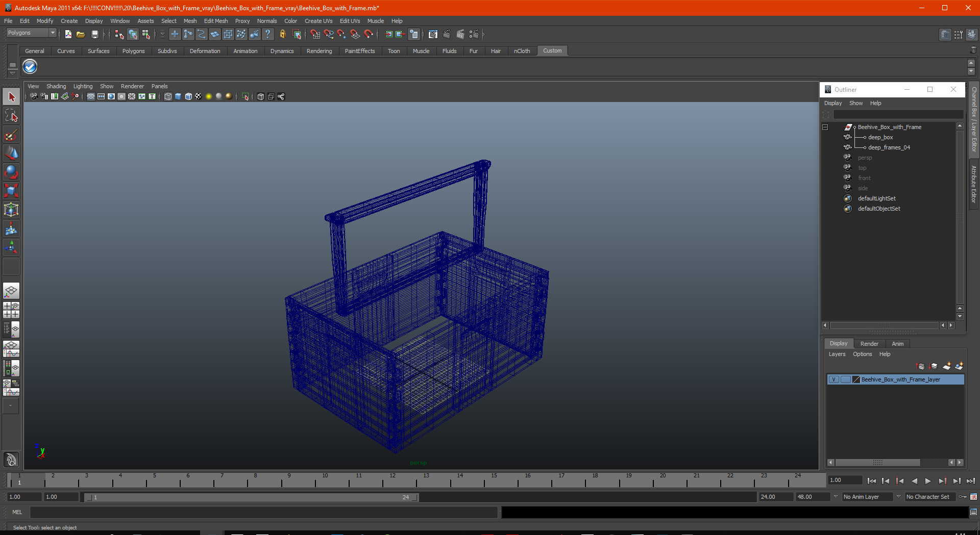The width and height of the screenshot is (980, 535).
Task: Open the viewport Shading menu
Action: 56,86
